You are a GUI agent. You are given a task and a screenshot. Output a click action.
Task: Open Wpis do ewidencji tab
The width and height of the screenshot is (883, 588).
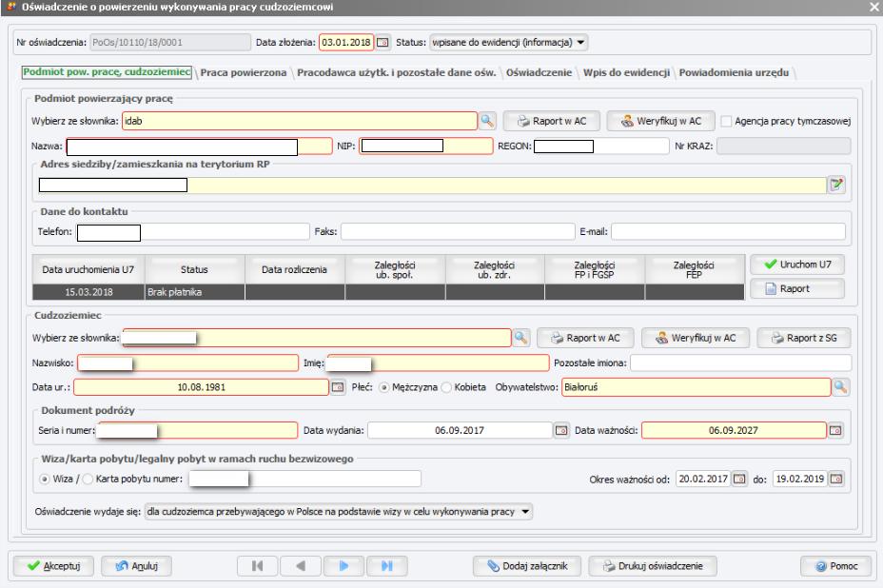[626, 72]
